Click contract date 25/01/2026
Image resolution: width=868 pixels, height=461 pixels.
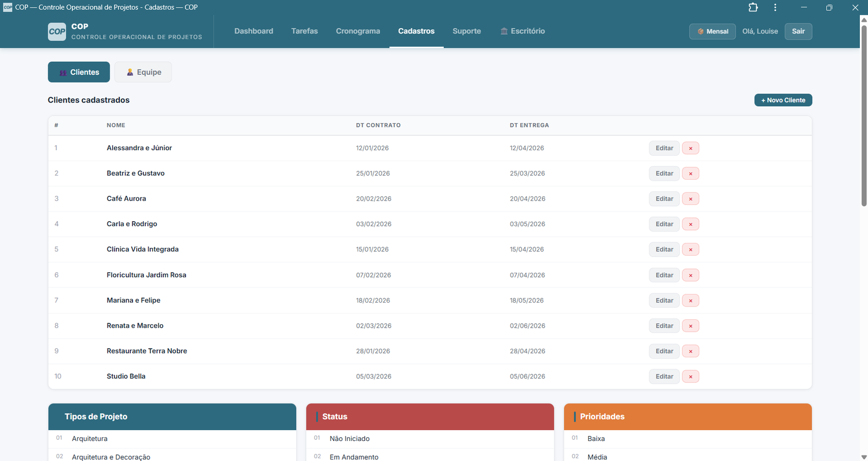(x=373, y=174)
